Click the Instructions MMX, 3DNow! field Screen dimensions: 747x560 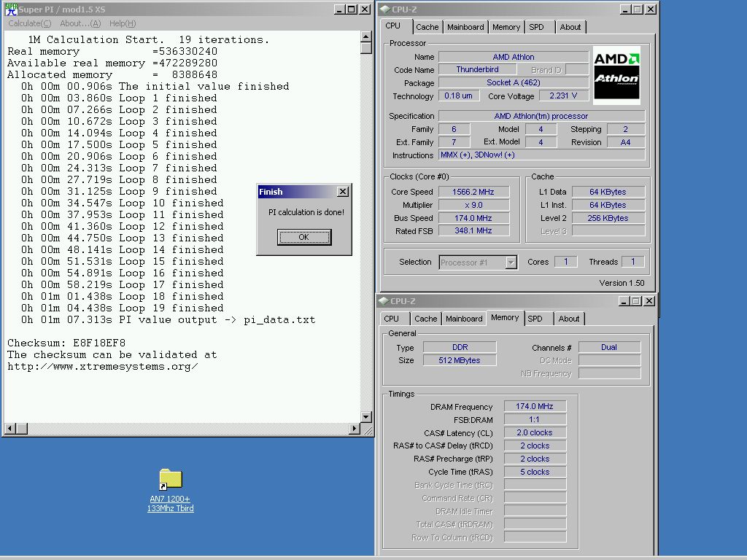point(542,155)
